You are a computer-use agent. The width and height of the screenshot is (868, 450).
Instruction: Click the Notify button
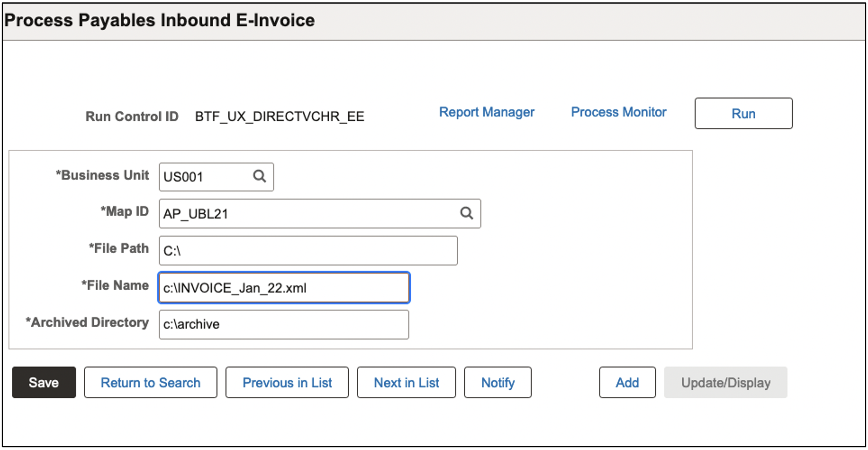(x=498, y=382)
